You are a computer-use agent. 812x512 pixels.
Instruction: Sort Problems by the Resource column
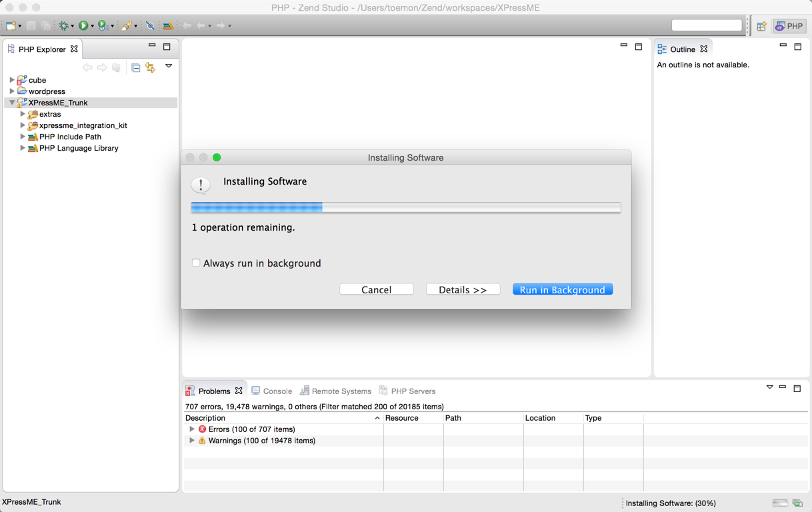(x=413, y=418)
